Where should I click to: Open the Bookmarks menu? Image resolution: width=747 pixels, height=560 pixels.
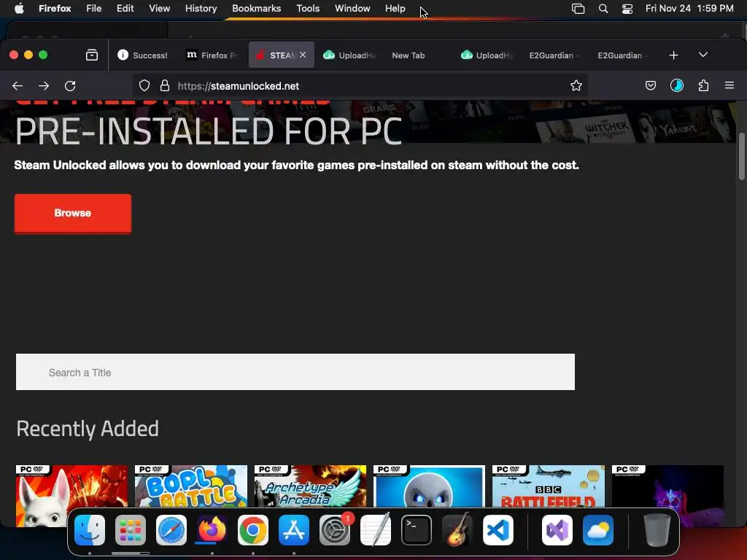tap(256, 8)
